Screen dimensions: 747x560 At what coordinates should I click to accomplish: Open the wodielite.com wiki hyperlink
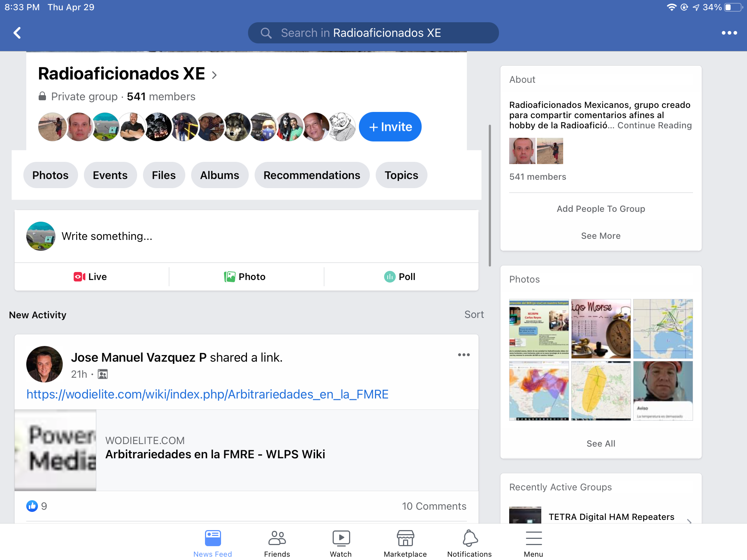click(x=208, y=394)
